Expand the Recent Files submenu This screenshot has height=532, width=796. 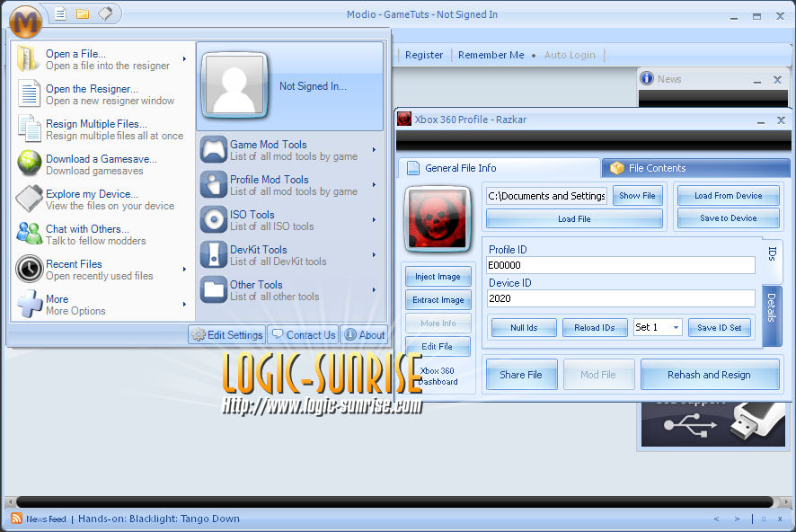click(185, 269)
